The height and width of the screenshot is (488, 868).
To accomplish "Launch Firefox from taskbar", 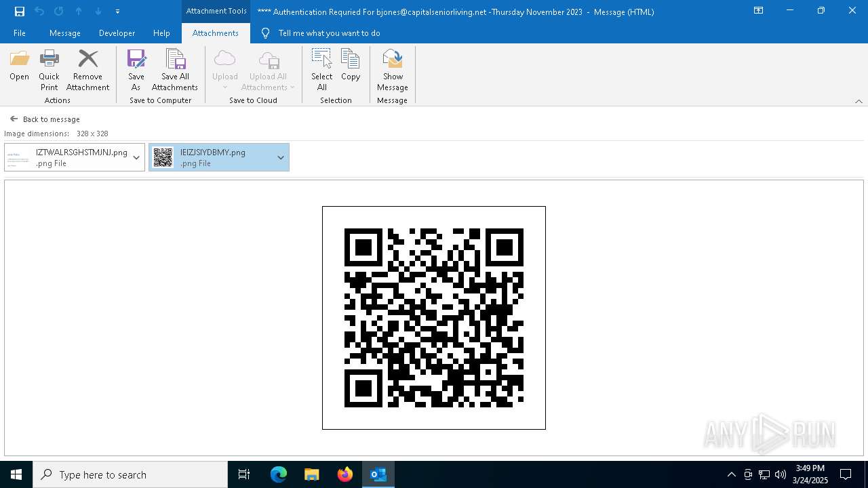I will pos(344,474).
